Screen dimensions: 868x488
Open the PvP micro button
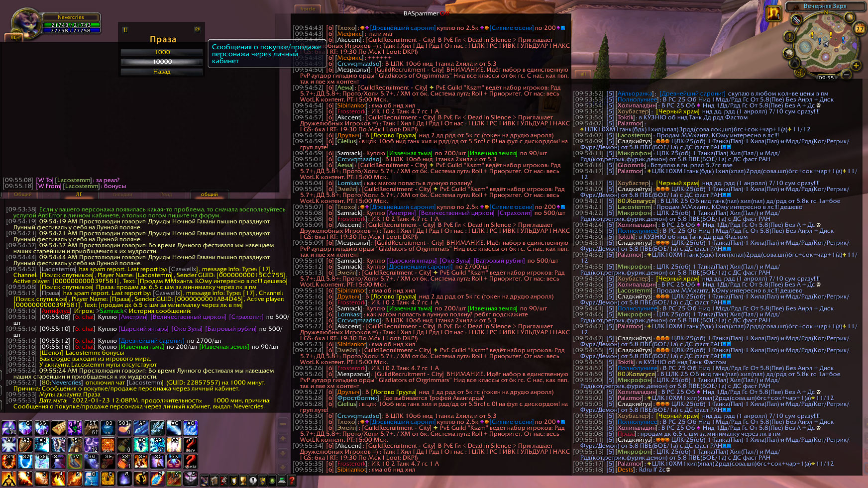point(263,481)
